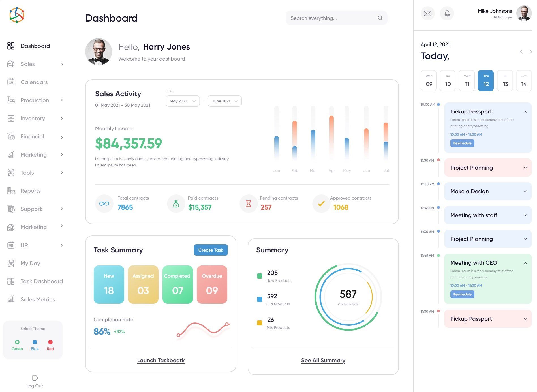This screenshot has height=392, width=537.
Task: Click the Calendars sidebar icon
Action: (11, 82)
